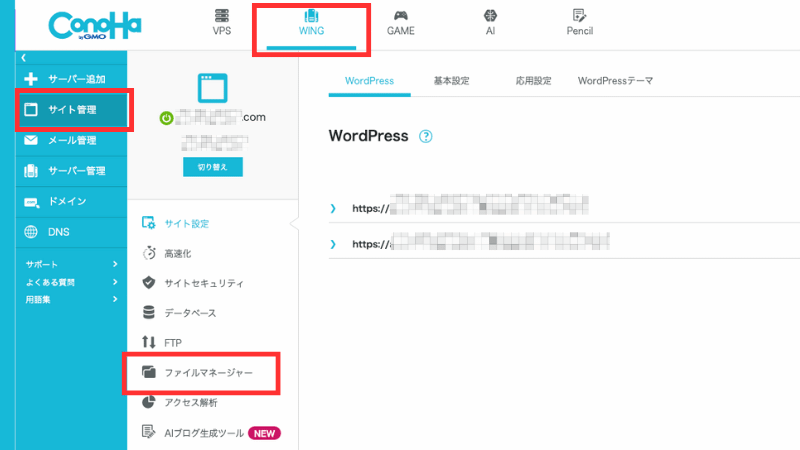Click the WordPress help question mark icon
The image size is (800, 450).
pyautogui.click(x=426, y=137)
